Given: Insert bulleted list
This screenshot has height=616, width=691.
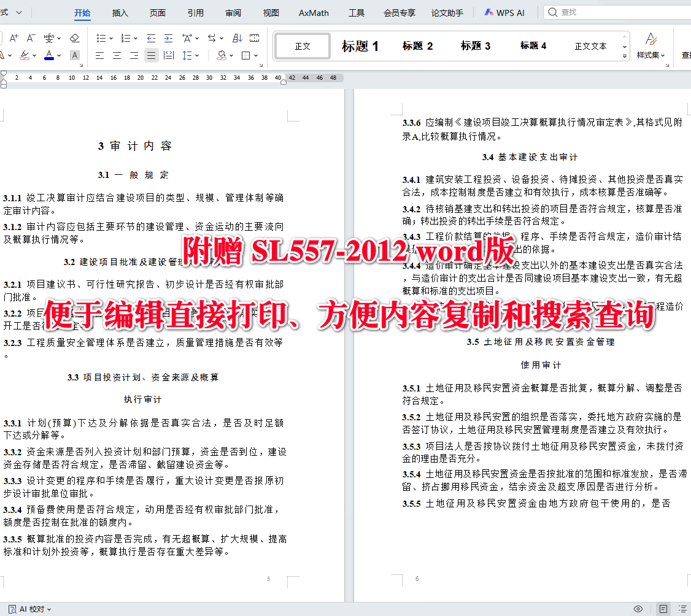Looking at the screenshot, I should click(101, 38).
